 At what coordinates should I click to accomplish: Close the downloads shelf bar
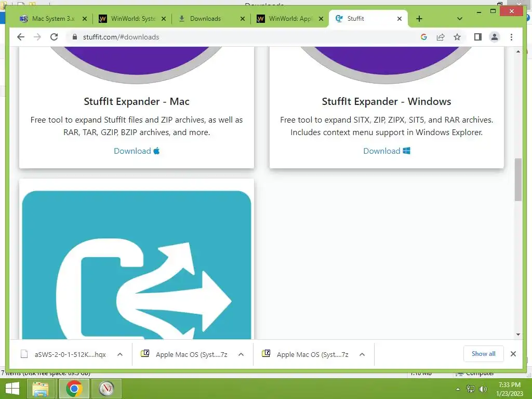513,354
